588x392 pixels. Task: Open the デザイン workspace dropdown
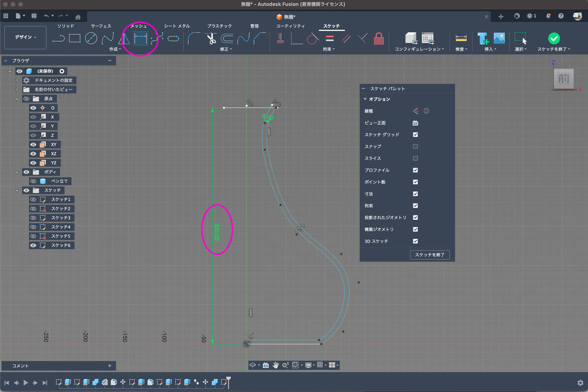25,37
